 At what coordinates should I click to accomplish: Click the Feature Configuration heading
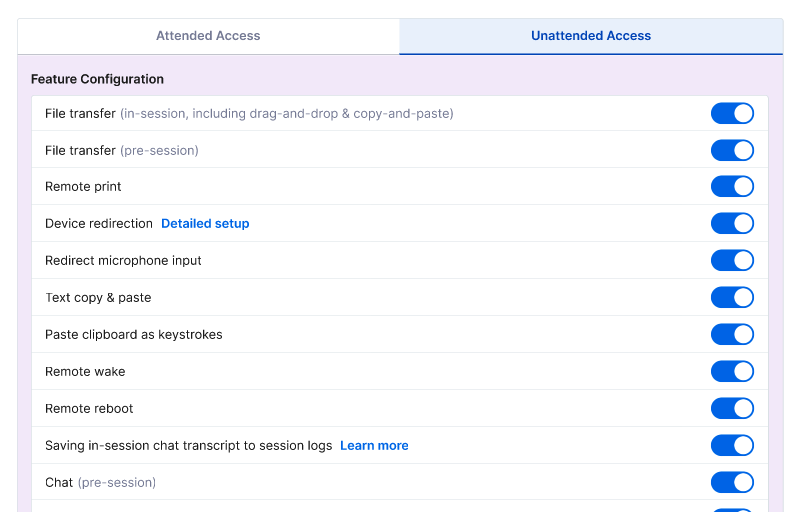coord(97,79)
